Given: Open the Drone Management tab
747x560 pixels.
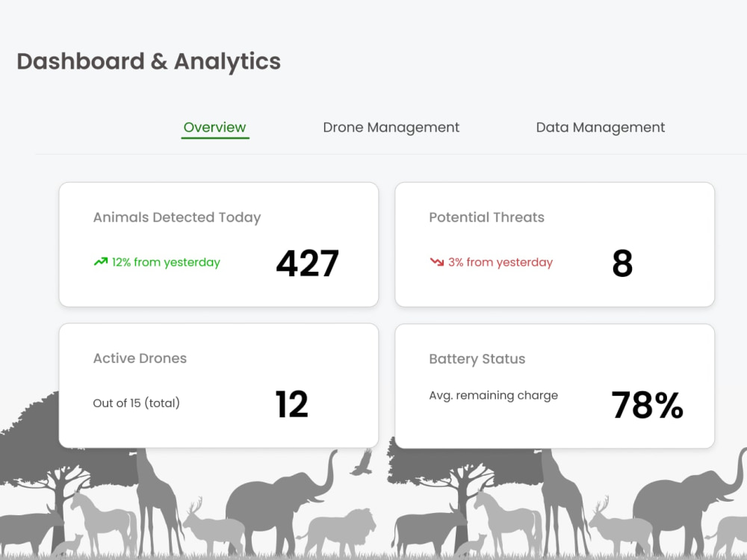Looking at the screenshot, I should 391,128.
